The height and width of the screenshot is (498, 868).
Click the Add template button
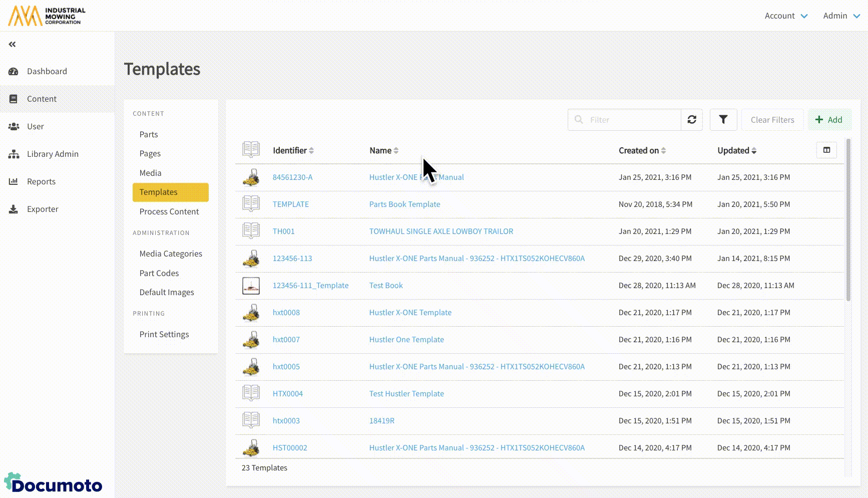coord(829,120)
